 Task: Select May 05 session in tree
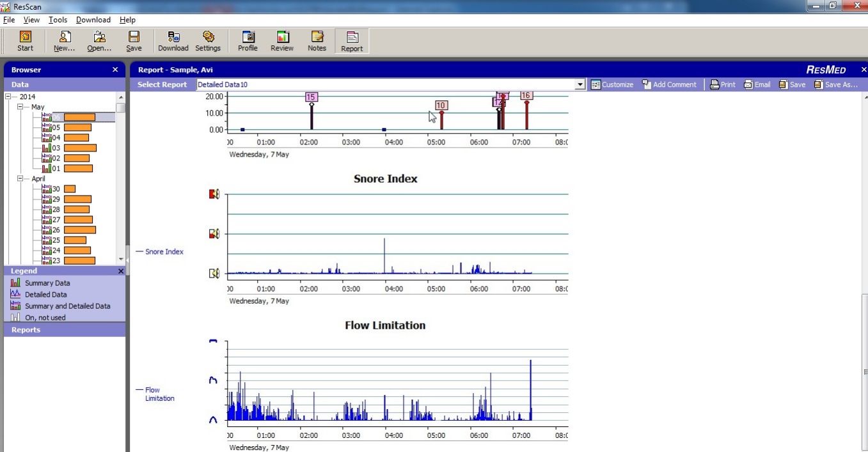pos(67,127)
